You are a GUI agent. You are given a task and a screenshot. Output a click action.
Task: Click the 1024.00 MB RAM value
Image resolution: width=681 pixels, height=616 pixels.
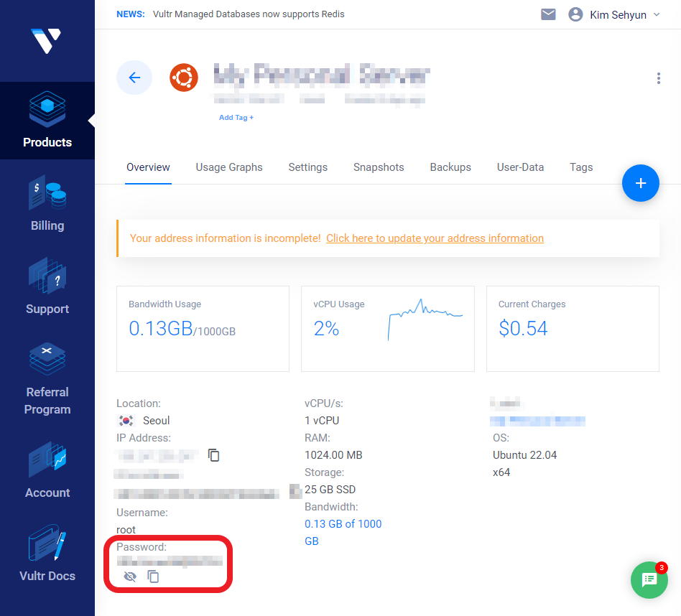[x=333, y=455]
